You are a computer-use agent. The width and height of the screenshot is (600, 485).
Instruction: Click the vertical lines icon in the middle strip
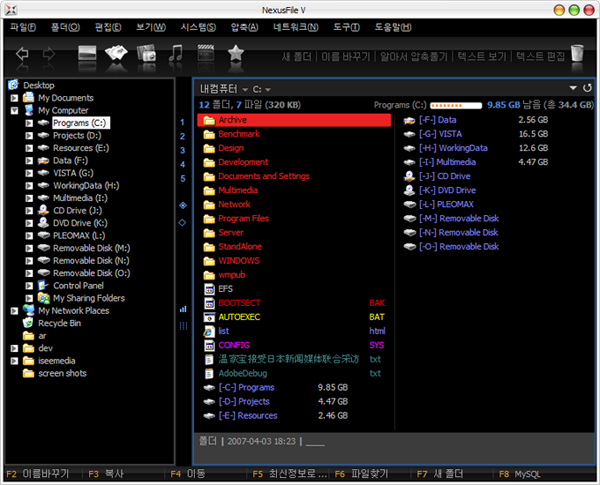(183, 326)
